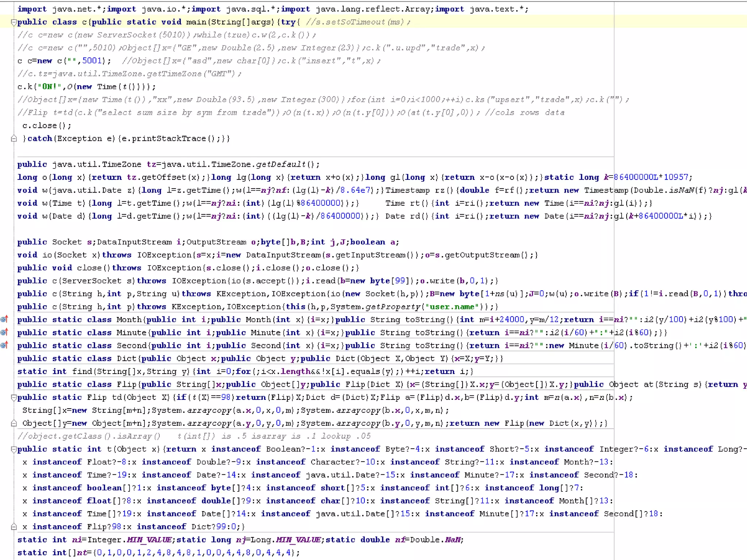Image resolution: width=747 pixels, height=560 pixels.
Task: Click override gutter icon beside Month class
Action: pos(4,320)
